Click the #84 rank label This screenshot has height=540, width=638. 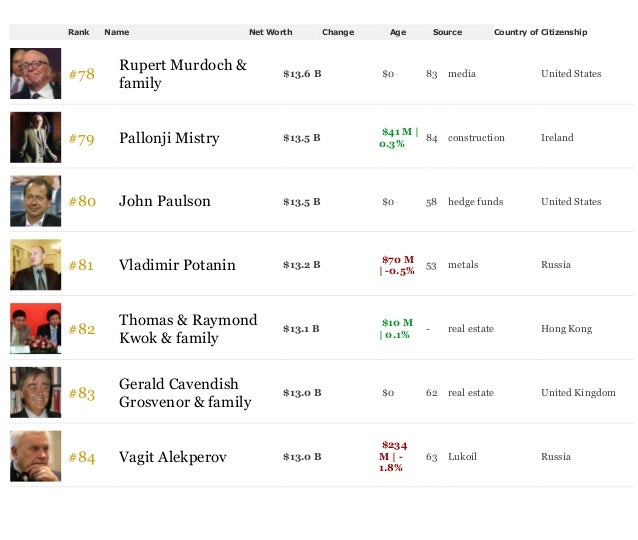coord(82,457)
